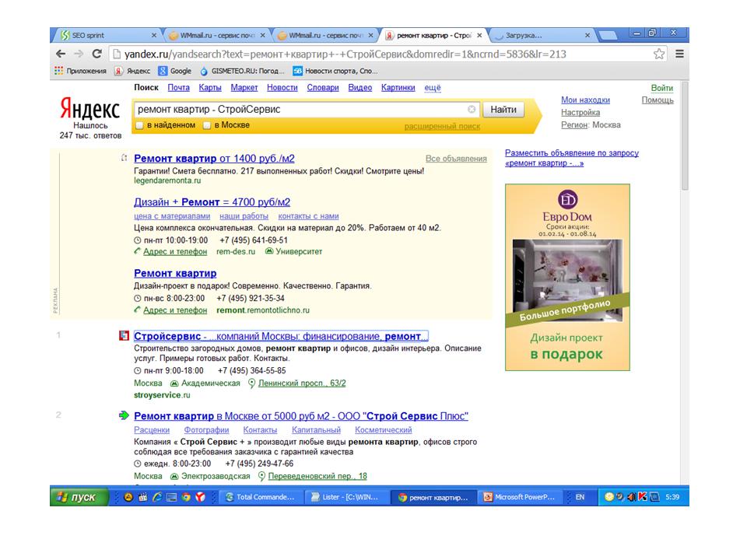This screenshot has height=560, width=747.
Task: Launch Yandex browser from quick launch
Action: click(201, 497)
